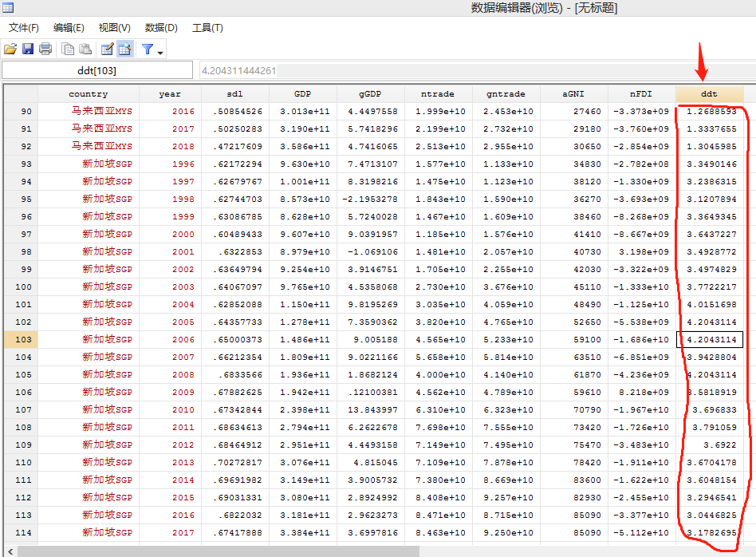756x557 pixels.
Task: Select the sdl column header
Action: click(234, 94)
